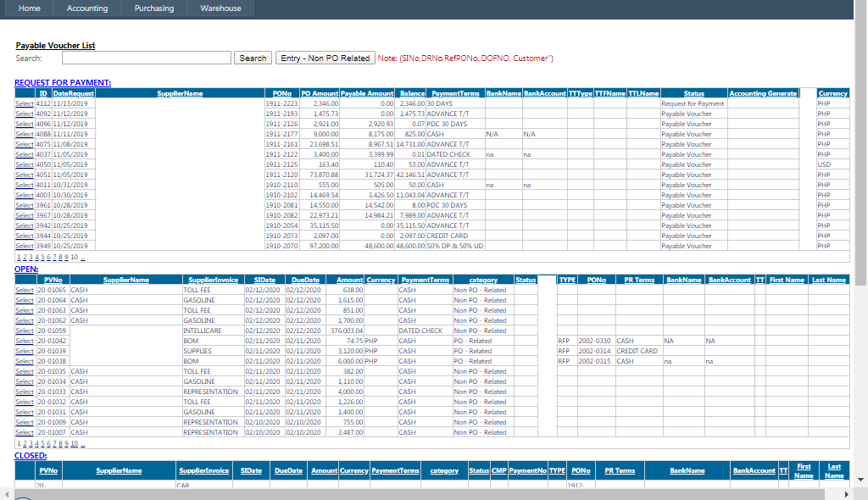The height and width of the screenshot is (500, 868).
Task: Click PONo 2002-0330 cell
Action: (x=596, y=341)
